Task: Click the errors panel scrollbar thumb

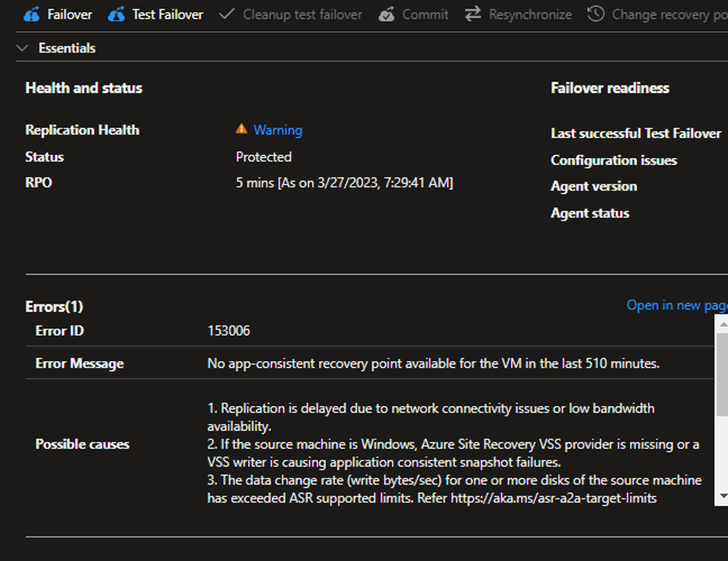Action: coord(722,375)
